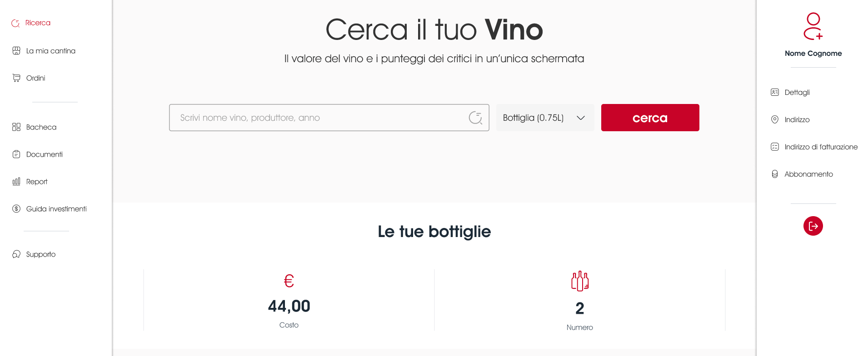Click the chevron arrow of the bottle size selector
The width and height of the screenshot is (868, 356).
click(581, 118)
